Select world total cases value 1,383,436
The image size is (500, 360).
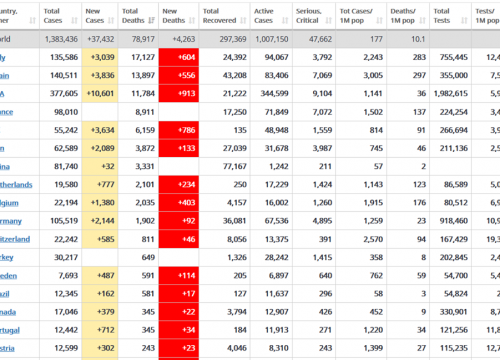61,39
